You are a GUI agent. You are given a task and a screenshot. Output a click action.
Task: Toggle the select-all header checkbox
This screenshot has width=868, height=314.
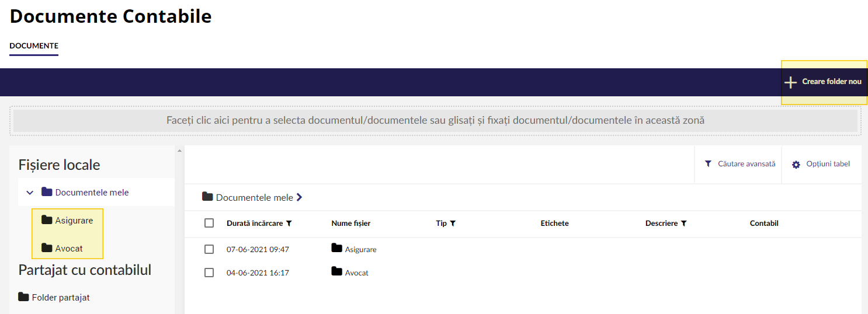209,223
